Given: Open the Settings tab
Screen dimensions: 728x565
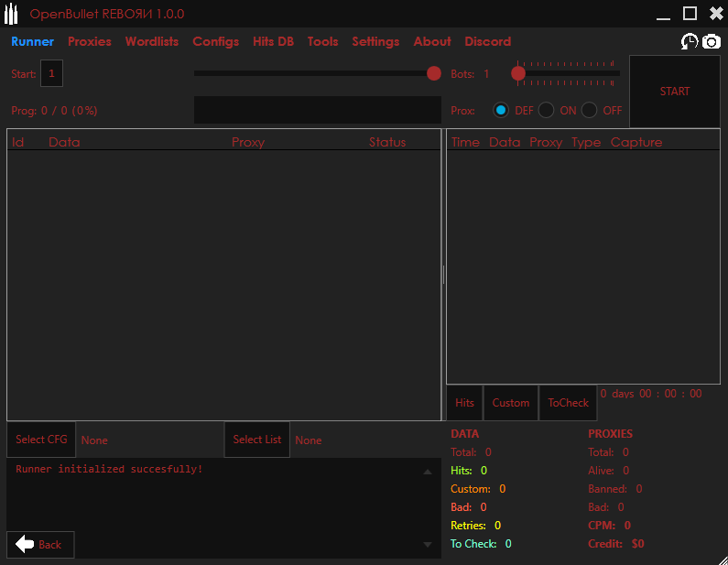Looking at the screenshot, I should tap(375, 42).
